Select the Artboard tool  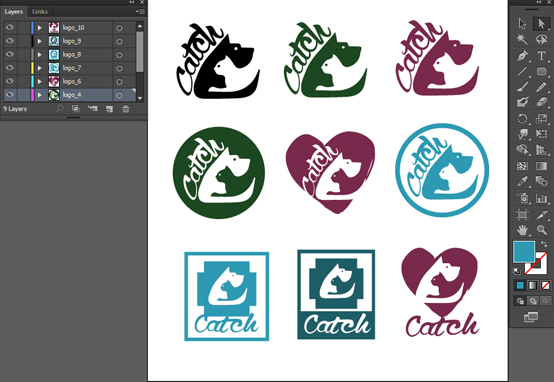[522, 214]
